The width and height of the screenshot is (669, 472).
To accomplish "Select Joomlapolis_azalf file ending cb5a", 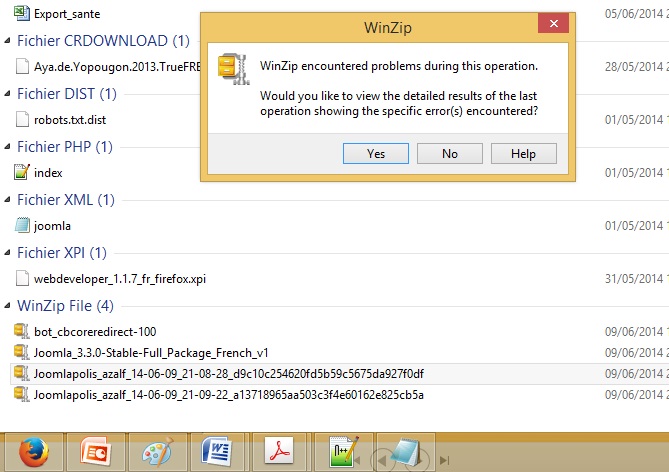I will [229, 395].
